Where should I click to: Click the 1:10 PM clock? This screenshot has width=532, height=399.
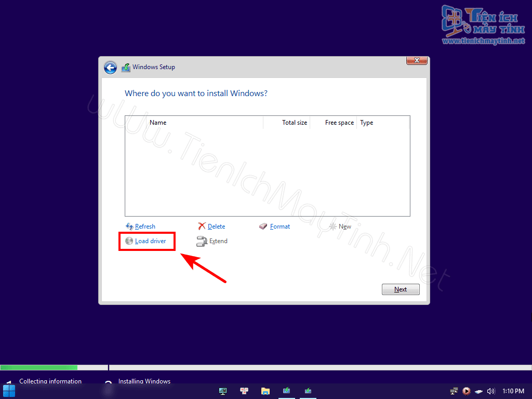tap(513, 391)
